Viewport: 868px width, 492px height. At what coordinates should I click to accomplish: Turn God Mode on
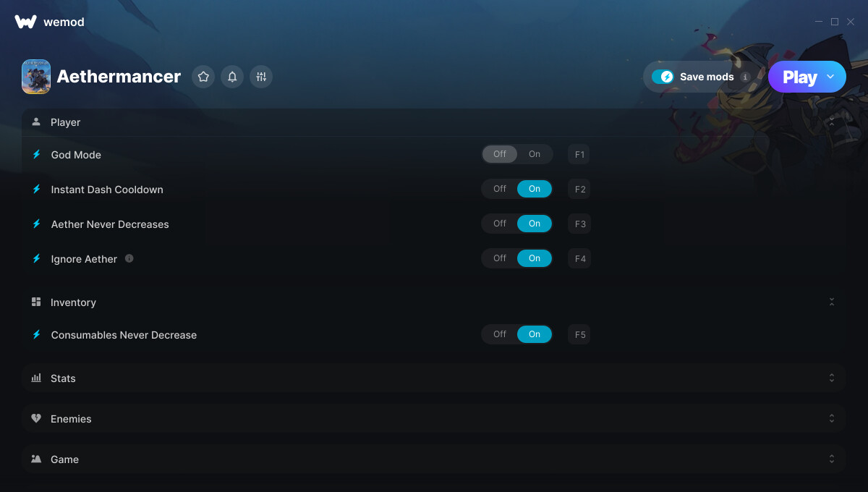point(535,154)
